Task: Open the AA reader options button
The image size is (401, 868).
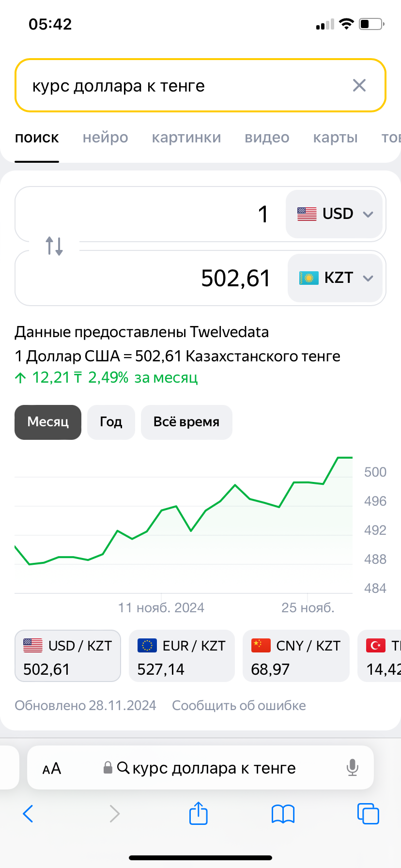Action: pos(52,768)
